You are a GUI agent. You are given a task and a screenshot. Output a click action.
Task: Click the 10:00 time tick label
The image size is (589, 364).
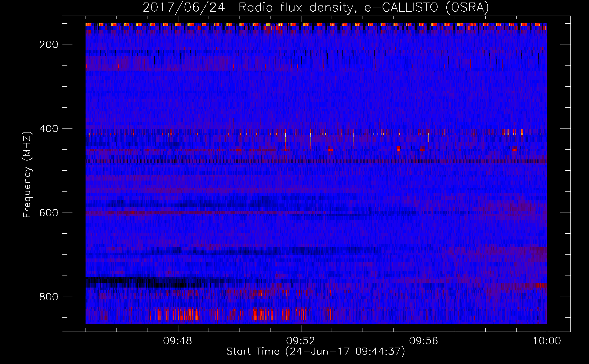(x=547, y=341)
